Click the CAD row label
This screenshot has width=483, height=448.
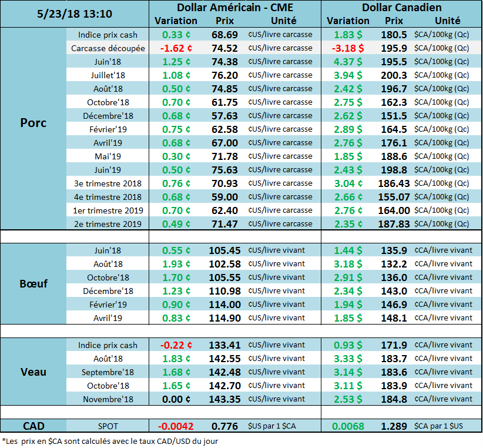33,426
